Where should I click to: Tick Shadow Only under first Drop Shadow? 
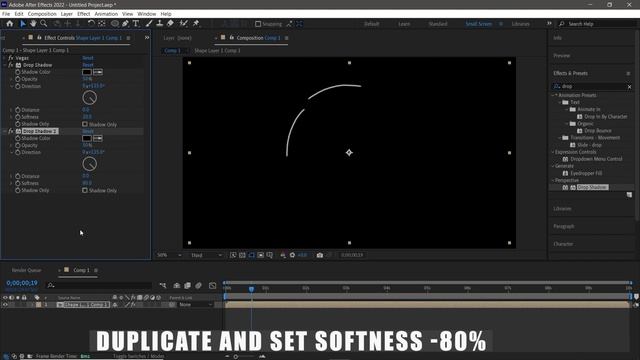pyautogui.click(x=85, y=124)
